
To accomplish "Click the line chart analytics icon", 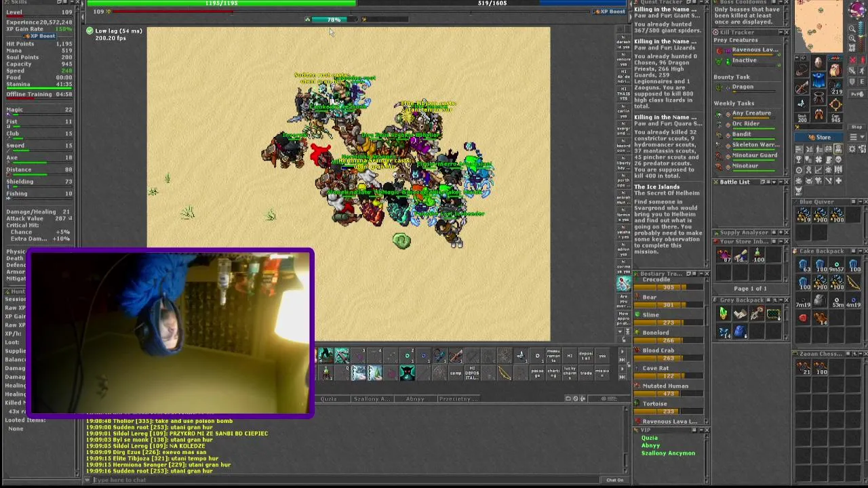I will [818, 169].
